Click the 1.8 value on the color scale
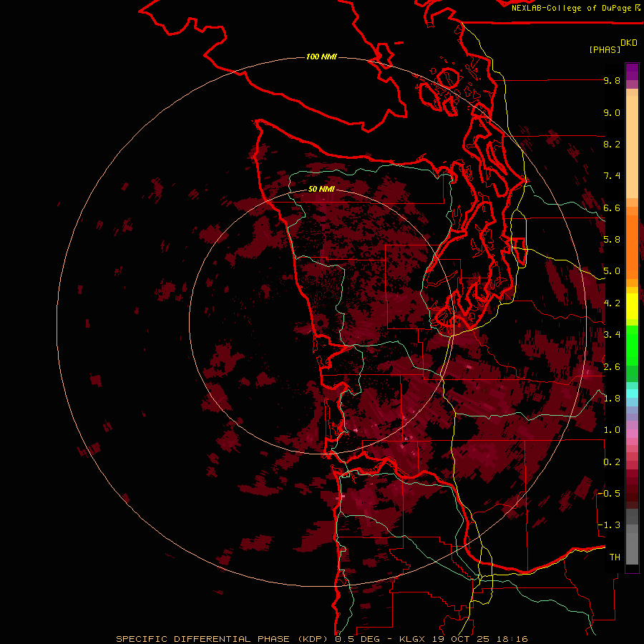The width and height of the screenshot is (644, 644). tap(612, 399)
